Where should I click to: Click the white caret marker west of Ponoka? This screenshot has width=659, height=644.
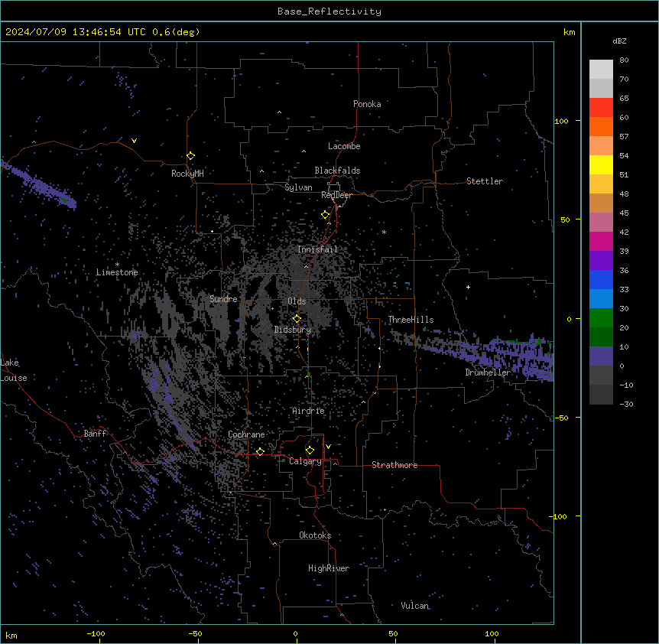point(279,112)
